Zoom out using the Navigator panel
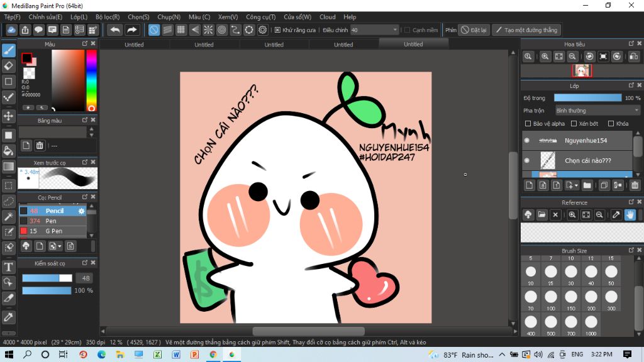Image resolution: width=644 pixels, height=362 pixels. (572, 57)
